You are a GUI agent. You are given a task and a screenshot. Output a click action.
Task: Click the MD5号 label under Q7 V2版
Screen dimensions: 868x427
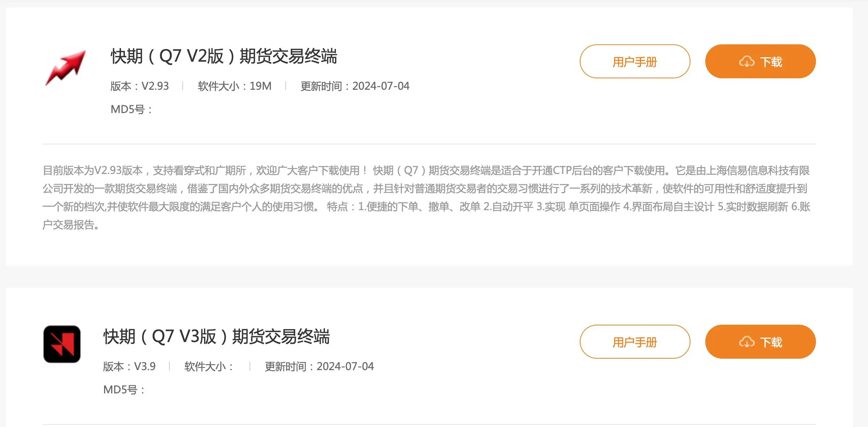coord(131,109)
